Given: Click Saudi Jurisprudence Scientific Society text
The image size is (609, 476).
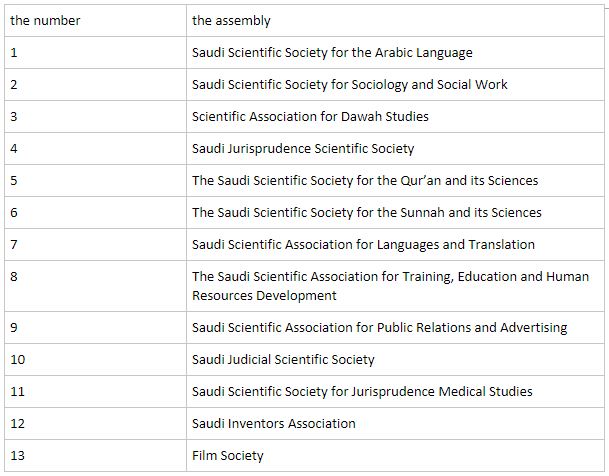Looking at the screenshot, I should pos(303,148).
